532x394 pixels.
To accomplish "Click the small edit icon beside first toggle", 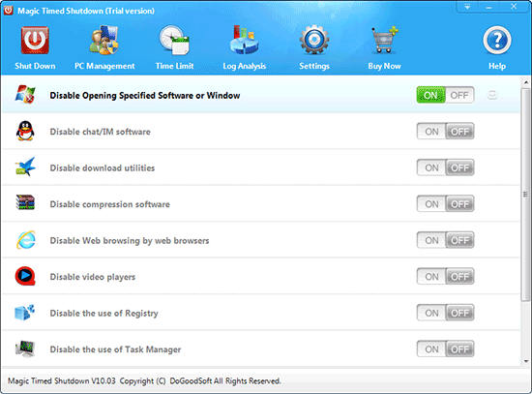I will (x=492, y=95).
